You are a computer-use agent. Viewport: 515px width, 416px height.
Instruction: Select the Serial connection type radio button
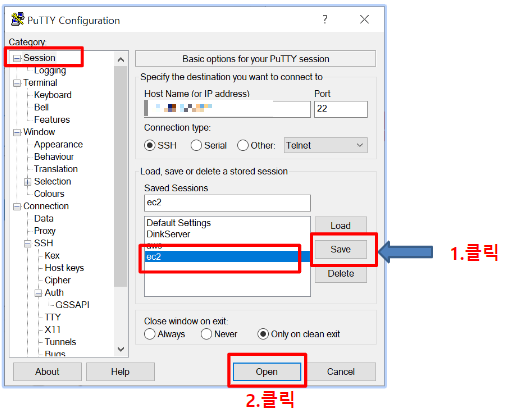[x=196, y=145]
